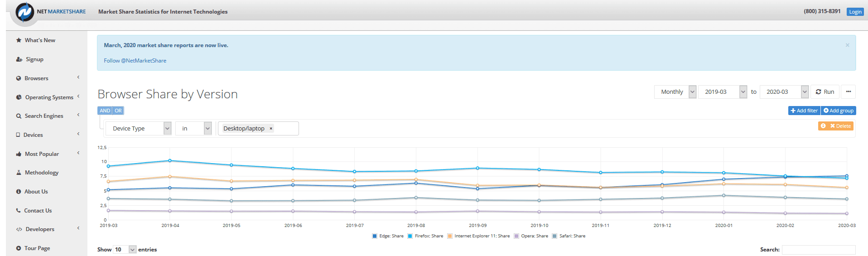Image resolution: width=868 pixels, height=256 pixels.
Task: Click the star icon beside What's New
Action: (19, 40)
